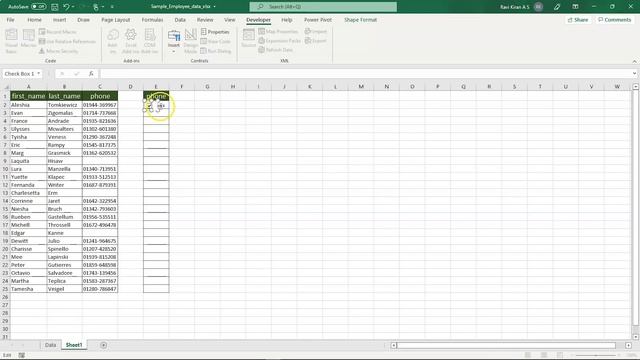Click inside the formula bar

[x=365, y=73]
